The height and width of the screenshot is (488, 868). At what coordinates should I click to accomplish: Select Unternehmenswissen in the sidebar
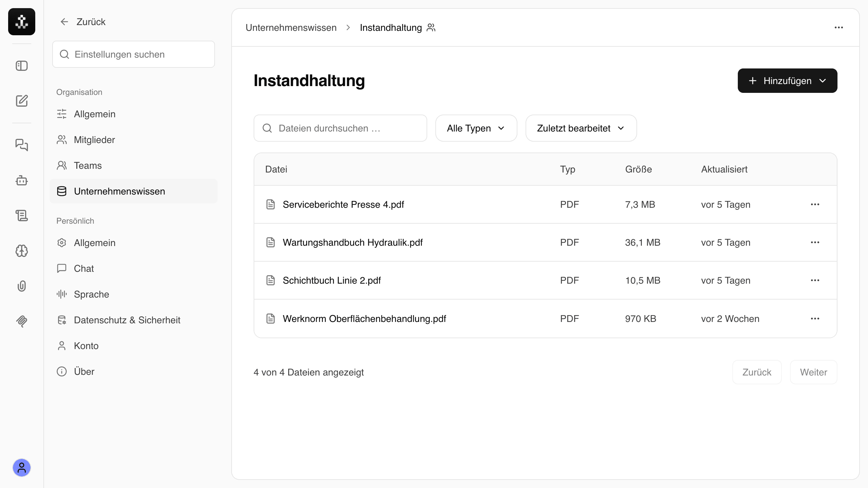coord(134,191)
